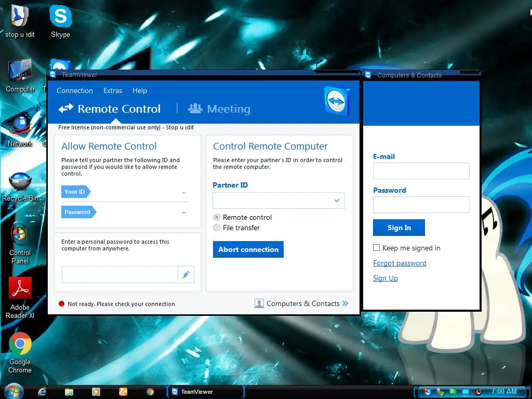Click the pencil edit icon for personal password
532x399 pixels.
[x=185, y=274]
